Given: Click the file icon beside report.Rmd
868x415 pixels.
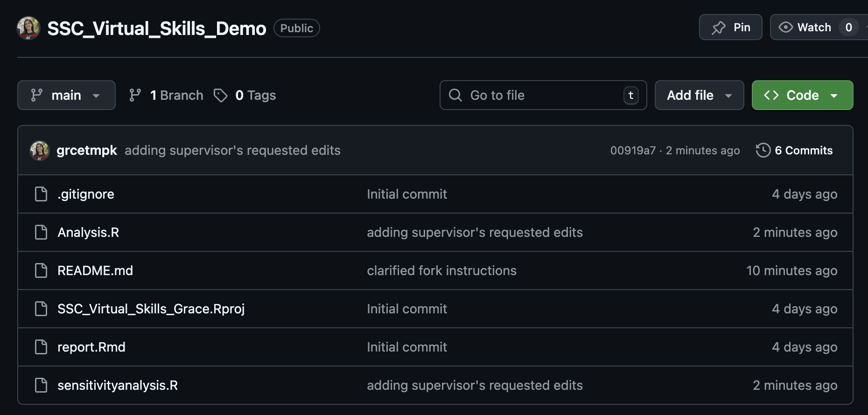Looking at the screenshot, I should click(41, 347).
